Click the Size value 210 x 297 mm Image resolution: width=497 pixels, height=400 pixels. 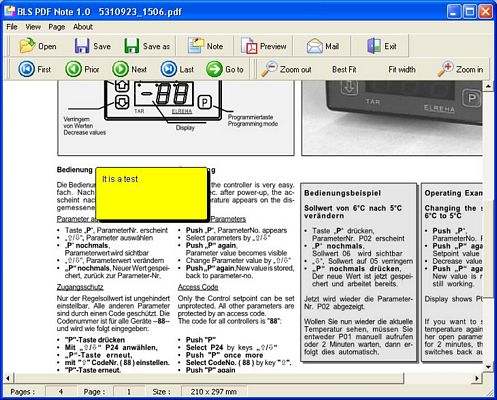click(x=214, y=392)
